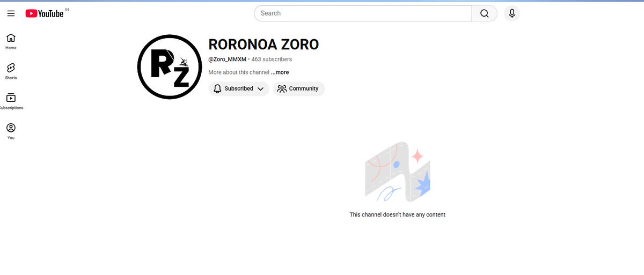
Task: Click the 463 subscribers text
Action: 272,59
